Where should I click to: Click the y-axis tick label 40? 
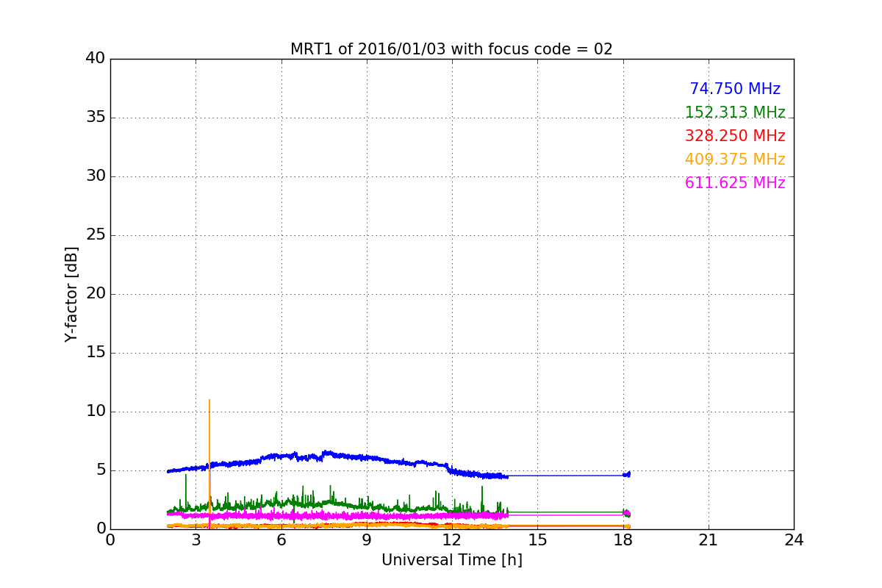pos(96,59)
